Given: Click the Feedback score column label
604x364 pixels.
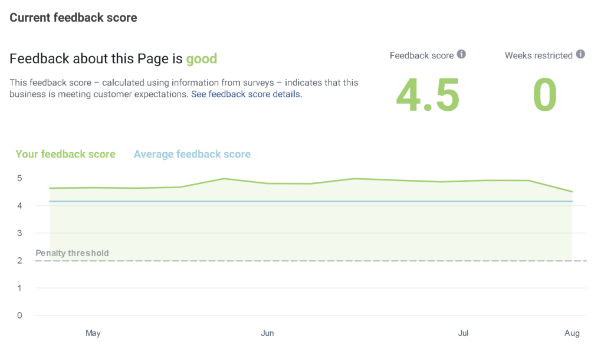Looking at the screenshot, I should click(421, 55).
